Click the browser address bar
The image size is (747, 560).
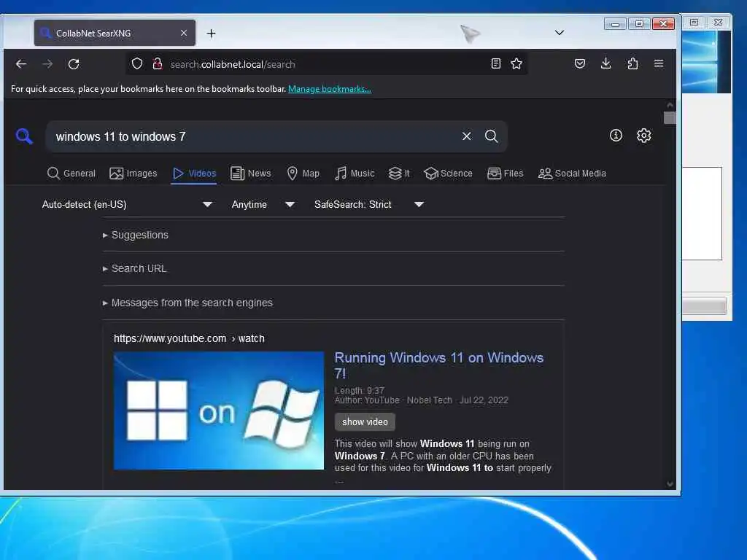point(326,64)
